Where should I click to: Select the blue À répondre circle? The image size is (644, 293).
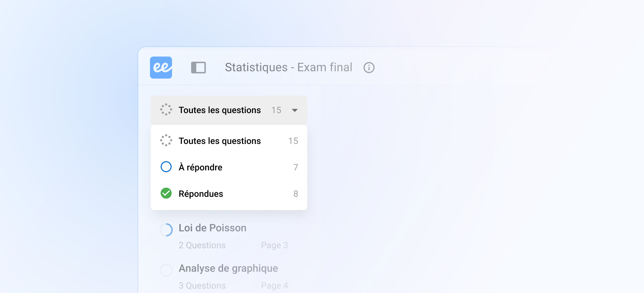pos(166,167)
